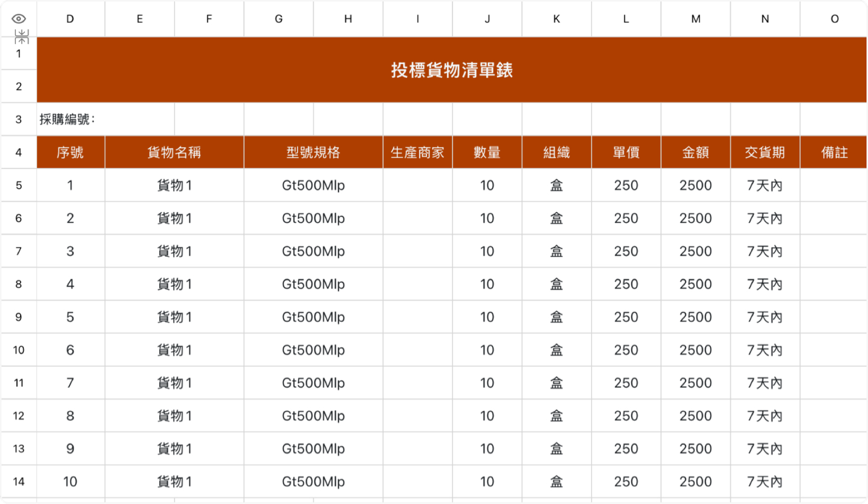Click serial number 1 in row 5
The height and width of the screenshot is (504, 868).
[70, 185]
